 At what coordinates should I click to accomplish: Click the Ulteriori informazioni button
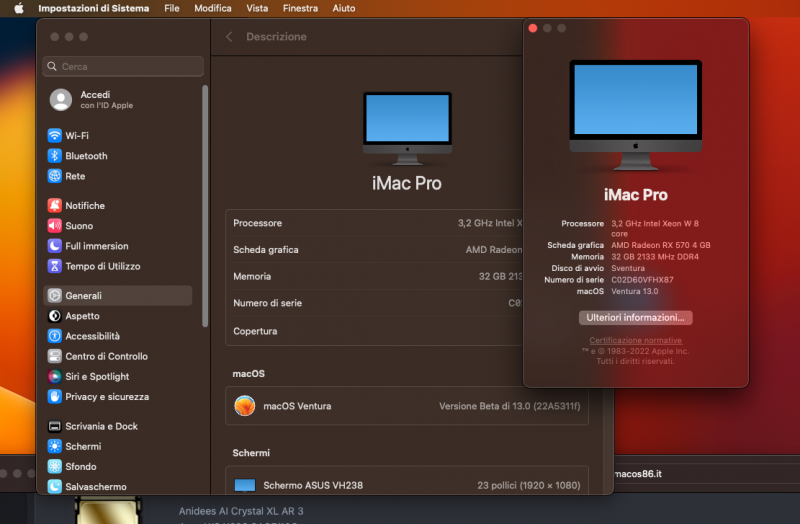pyautogui.click(x=635, y=317)
